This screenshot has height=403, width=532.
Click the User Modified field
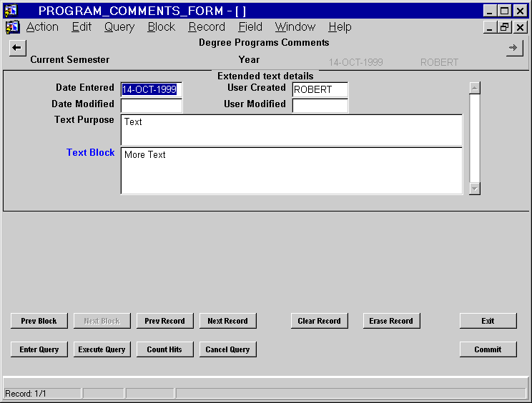click(320, 106)
